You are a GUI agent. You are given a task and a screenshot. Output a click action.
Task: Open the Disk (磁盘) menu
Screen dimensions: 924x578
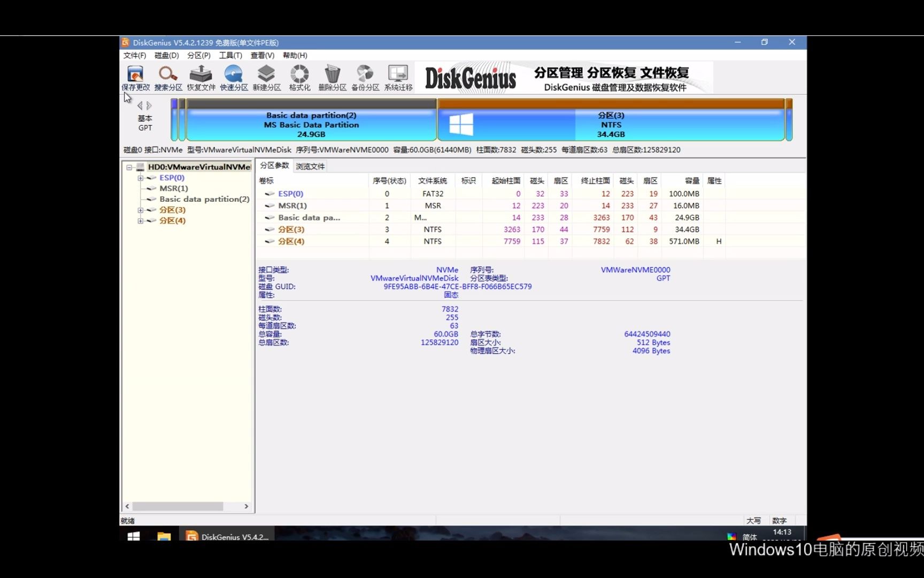coord(166,55)
